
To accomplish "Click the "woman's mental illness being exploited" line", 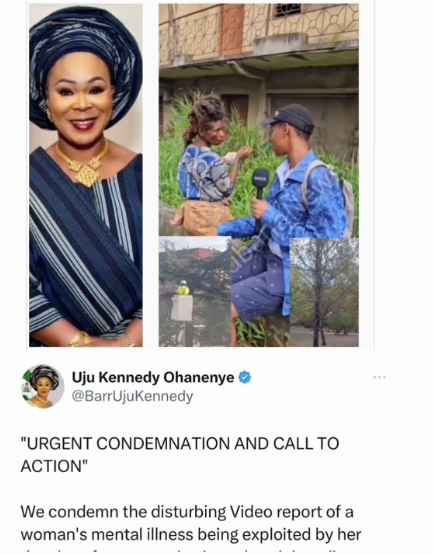I will [x=191, y=535].
